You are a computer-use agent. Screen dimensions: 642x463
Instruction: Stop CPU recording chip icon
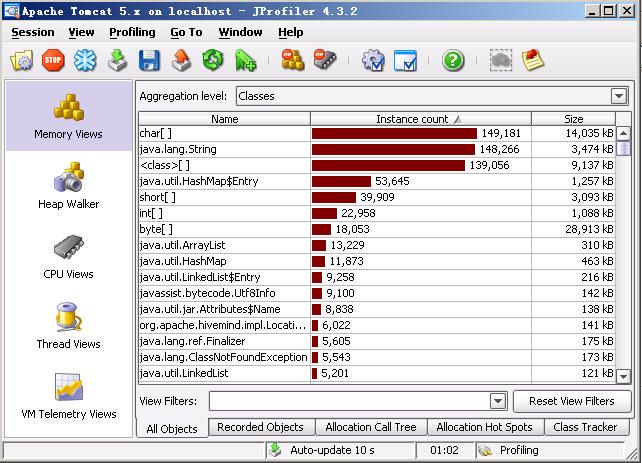pos(325,61)
